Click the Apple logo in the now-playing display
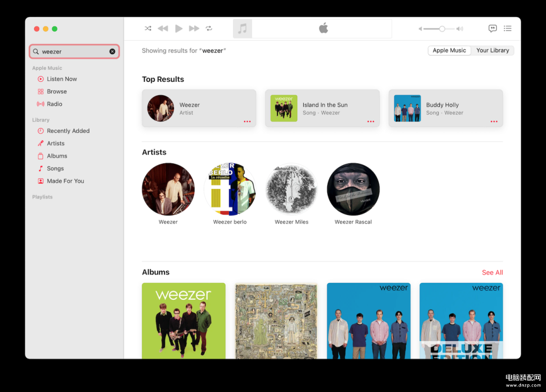This screenshot has width=546, height=392. coord(324,28)
